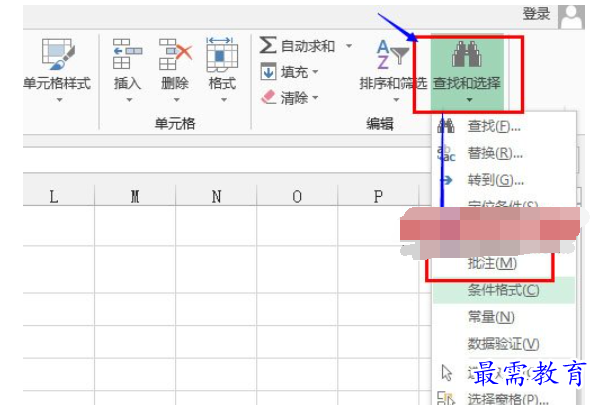
Task: Open the 填充 dropdown arrow
Action: tap(315, 71)
